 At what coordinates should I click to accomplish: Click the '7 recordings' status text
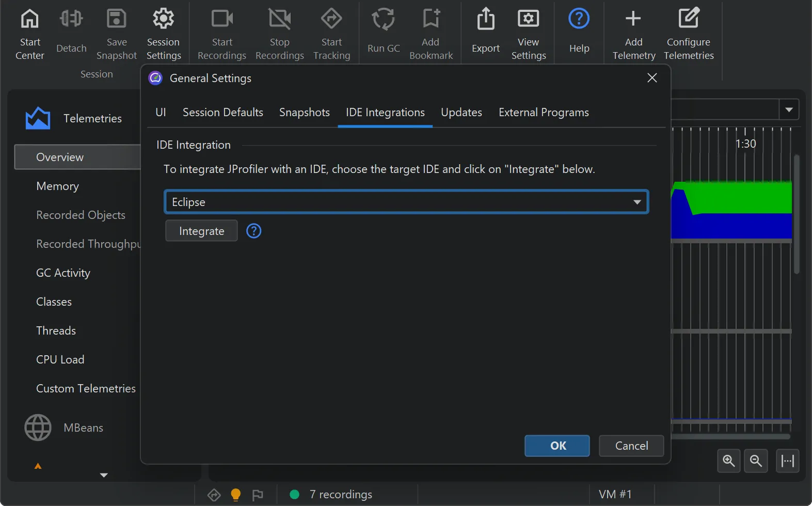341,494
